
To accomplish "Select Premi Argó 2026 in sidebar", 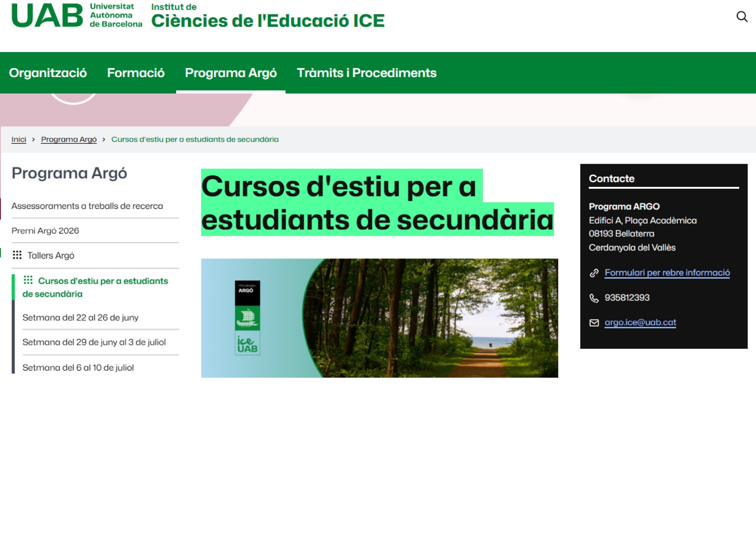I will 45,231.
